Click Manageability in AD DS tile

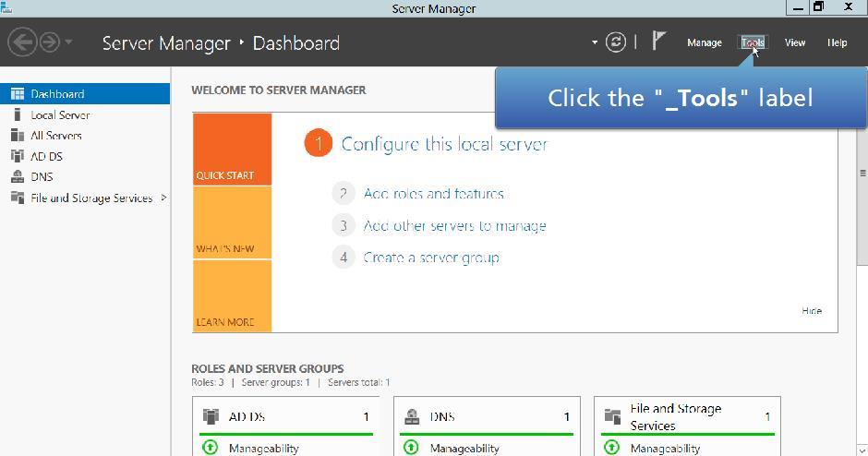pos(263,449)
